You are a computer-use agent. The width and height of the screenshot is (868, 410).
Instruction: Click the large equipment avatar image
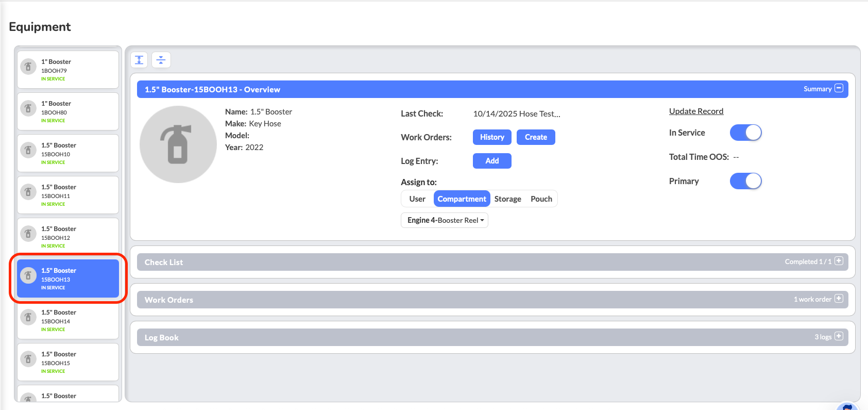tap(178, 144)
